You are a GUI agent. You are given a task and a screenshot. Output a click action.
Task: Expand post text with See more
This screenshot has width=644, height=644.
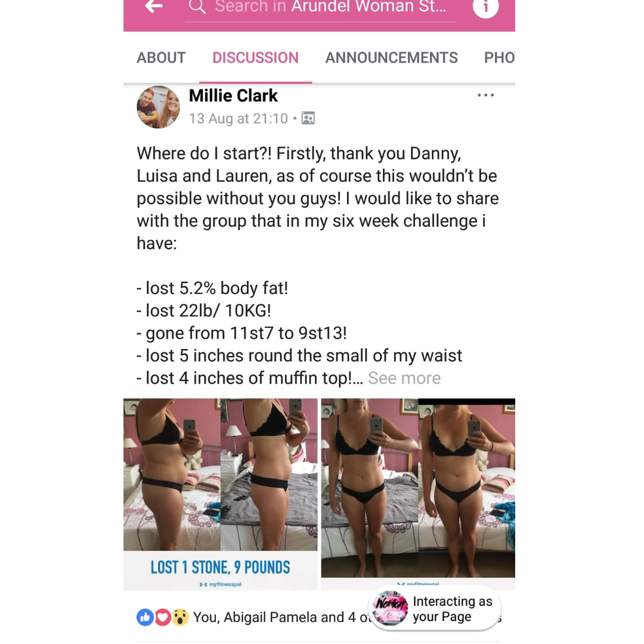pos(404,378)
